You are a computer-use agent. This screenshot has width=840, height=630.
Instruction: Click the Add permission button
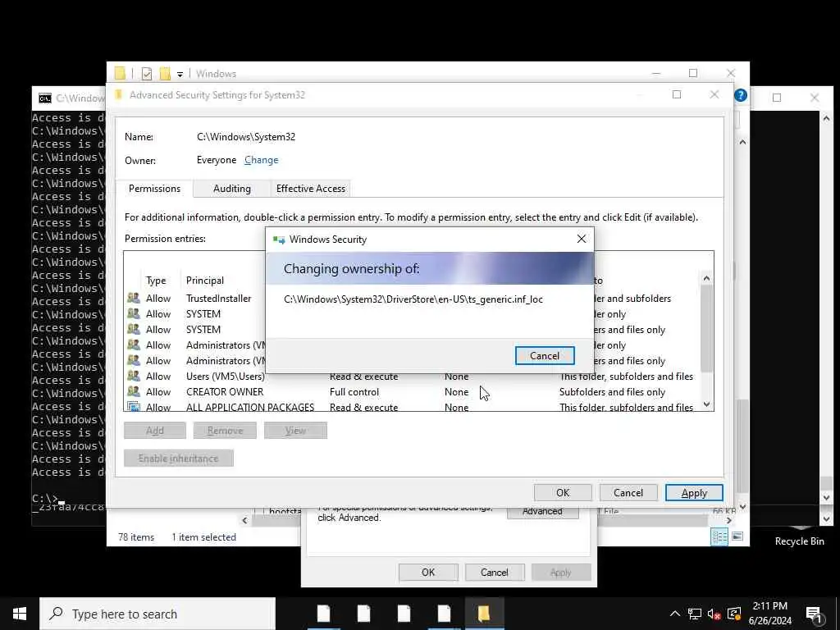(155, 430)
